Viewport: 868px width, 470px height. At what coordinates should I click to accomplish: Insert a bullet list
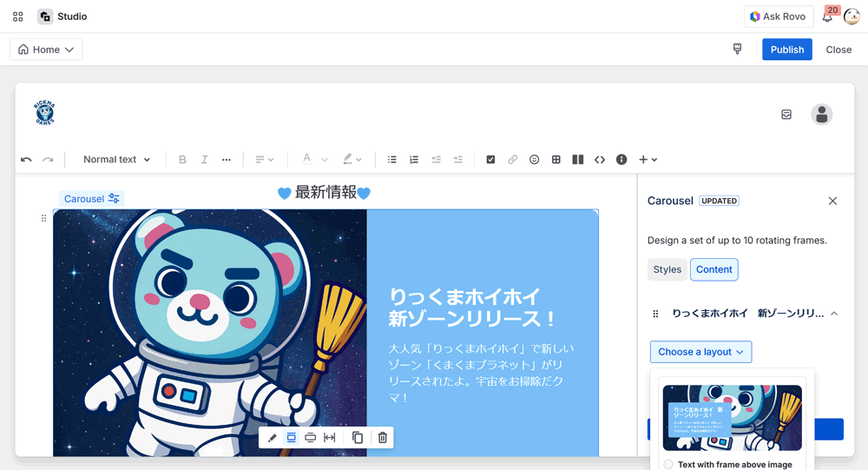pos(392,160)
